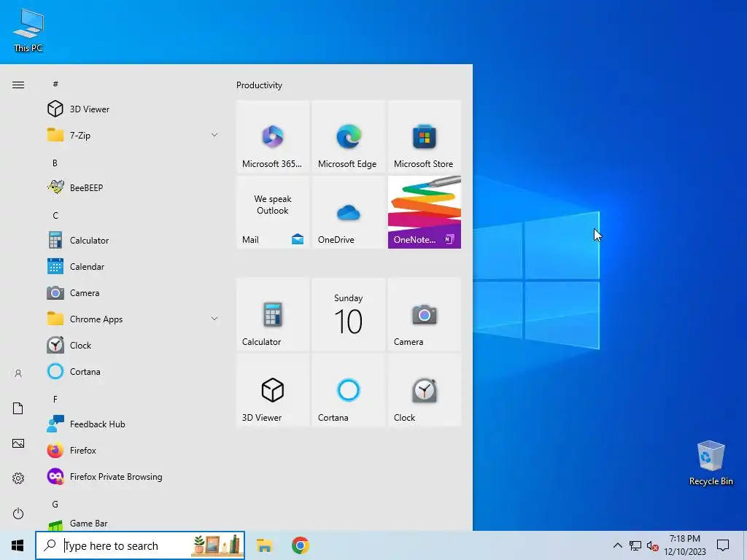
Task: Click the Windows Start button
Action: point(18,545)
